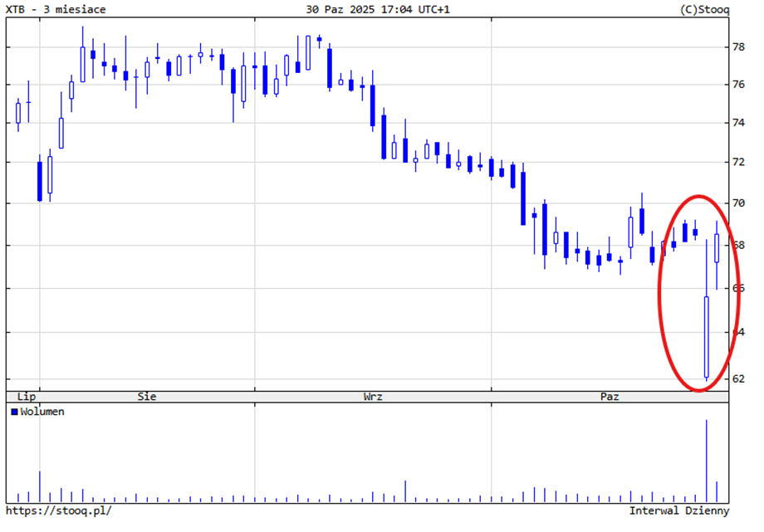Click the (C)Stooq copyright text
This screenshot has width=764, height=532.
click(x=704, y=10)
